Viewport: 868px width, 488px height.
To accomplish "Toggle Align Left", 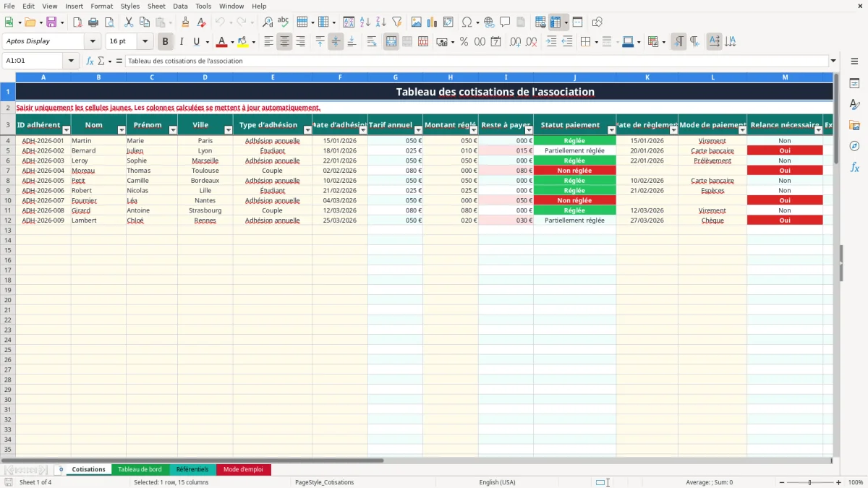I will click(x=268, y=42).
